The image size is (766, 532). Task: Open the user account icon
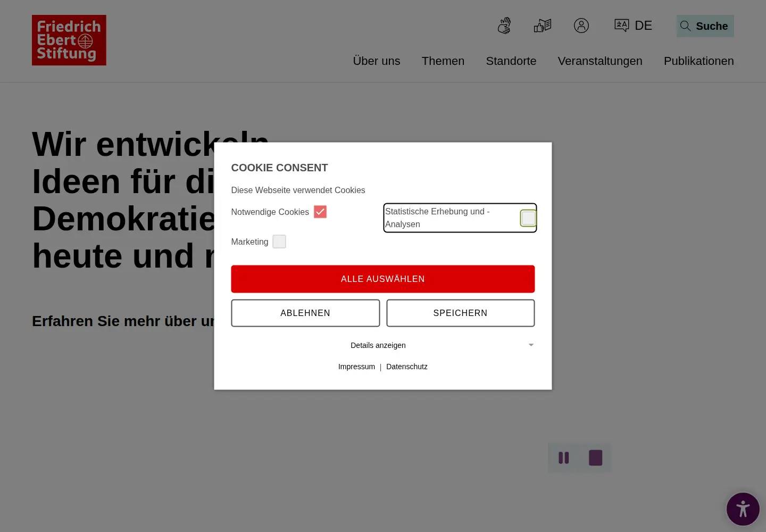point(581,26)
